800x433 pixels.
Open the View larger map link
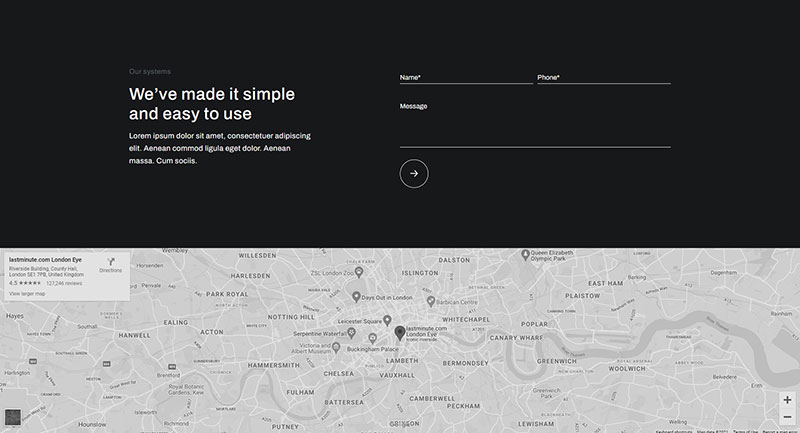28,294
